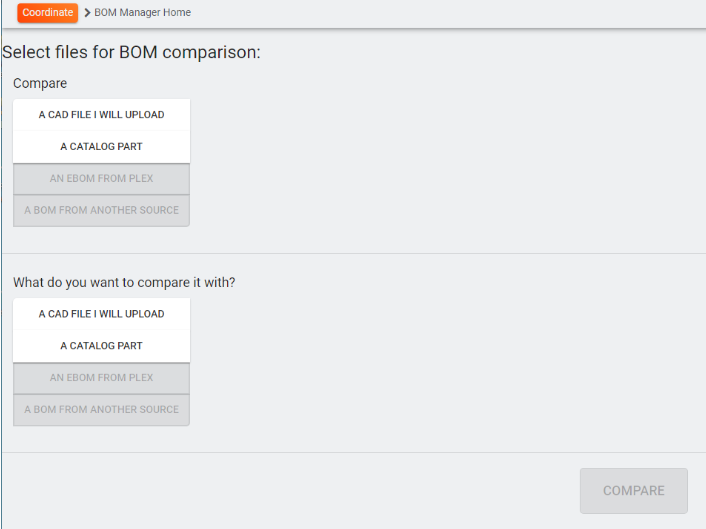Click the Compare section label
Viewport: 706px width, 529px height.
[40, 83]
